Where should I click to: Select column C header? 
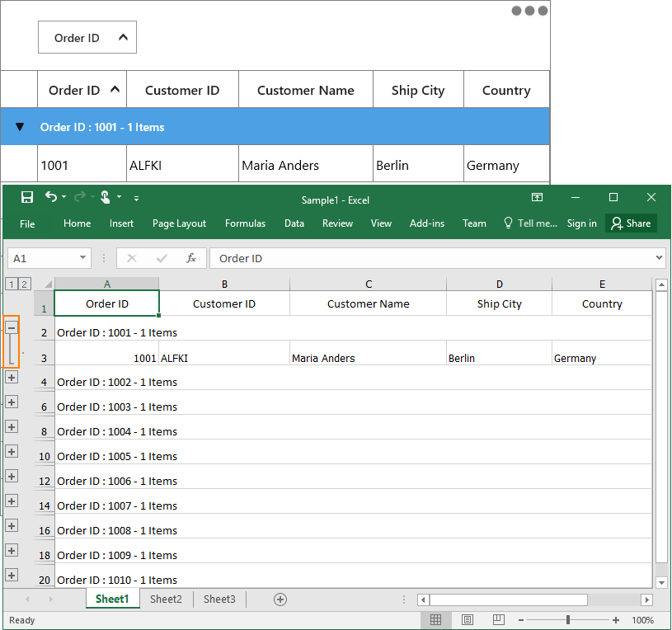point(368,284)
